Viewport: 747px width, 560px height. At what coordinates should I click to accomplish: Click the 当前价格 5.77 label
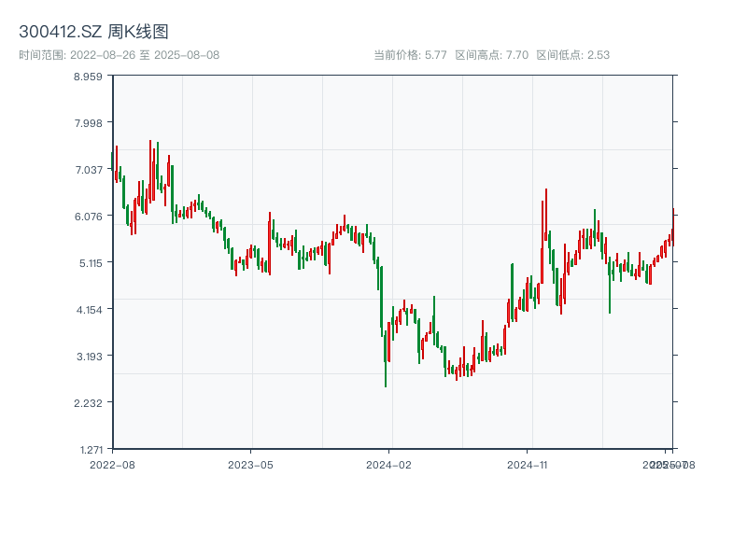coord(410,55)
